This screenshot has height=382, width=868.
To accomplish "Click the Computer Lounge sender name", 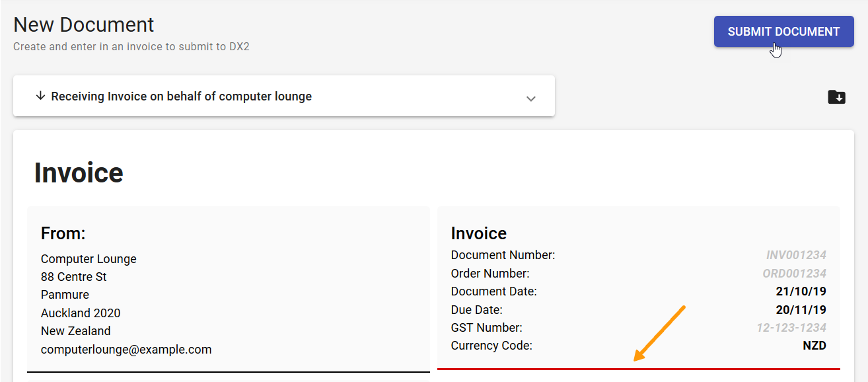I will [89, 259].
